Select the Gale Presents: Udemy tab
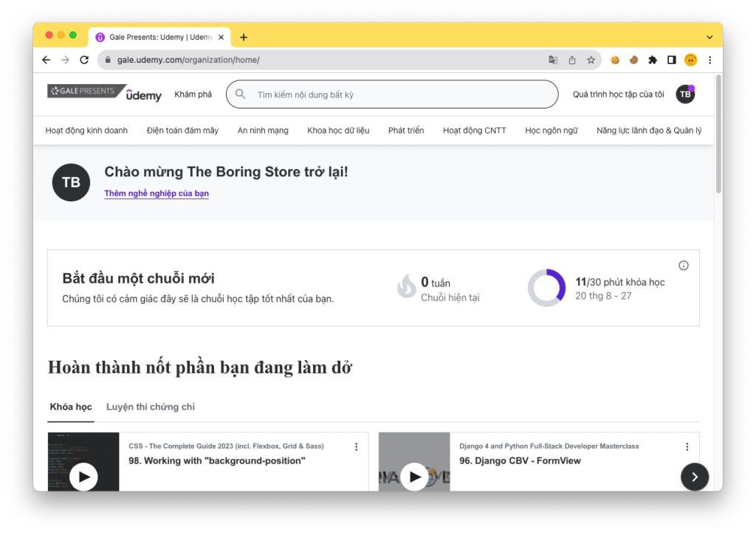This screenshot has width=756, height=535. coord(159,37)
